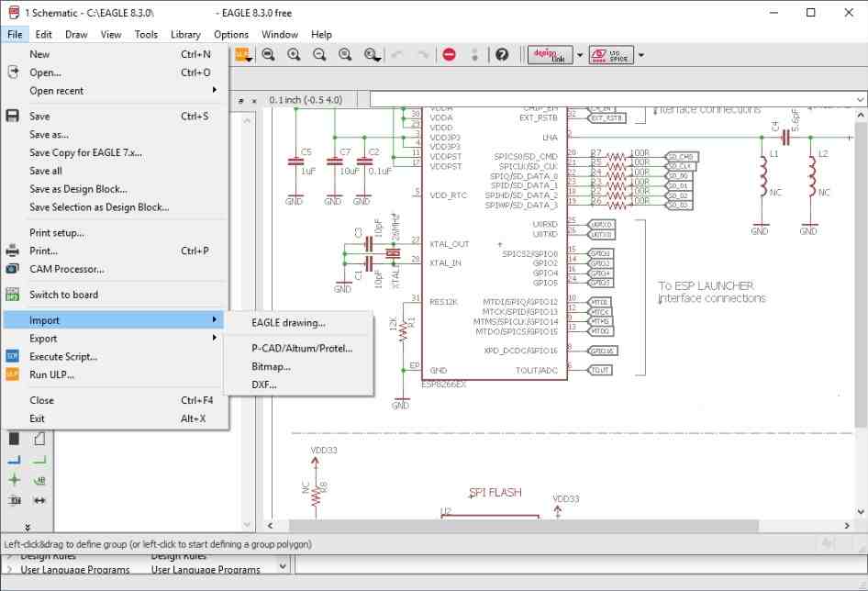Choose New from the File menu
Image resolution: width=868 pixels, height=591 pixels.
(x=115, y=54)
